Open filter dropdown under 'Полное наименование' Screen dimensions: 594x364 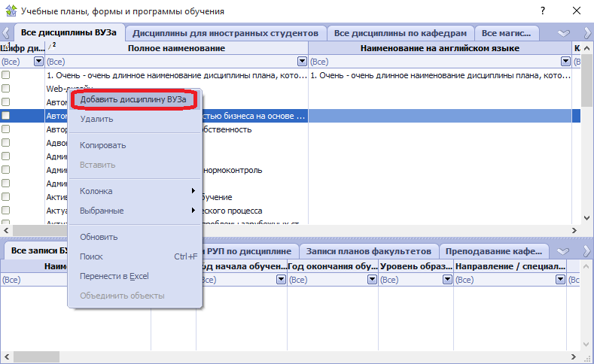click(x=302, y=62)
